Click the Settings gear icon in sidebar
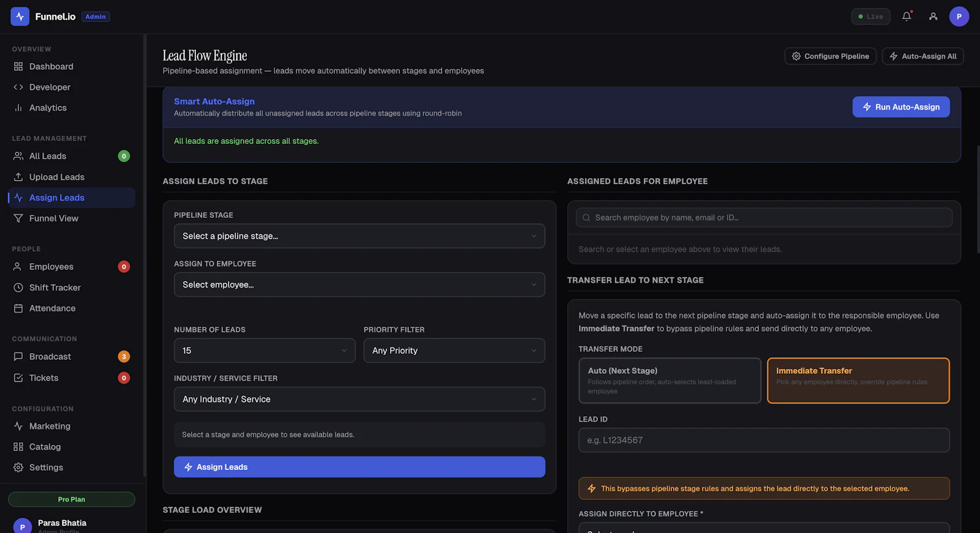This screenshot has height=533, width=980. pyautogui.click(x=18, y=468)
